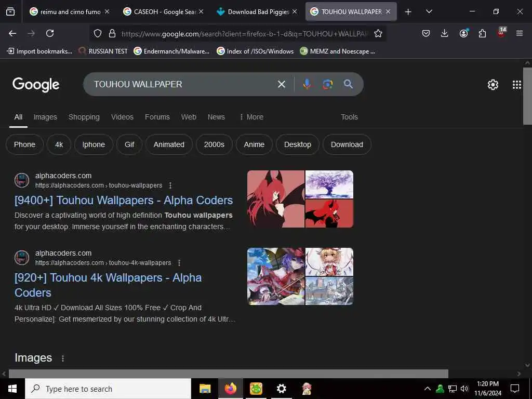Viewport: 532px width, 399px height.
Task: Open [9400+] Touhou Wallpapers - Alpha Coders
Action: (124, 200)
